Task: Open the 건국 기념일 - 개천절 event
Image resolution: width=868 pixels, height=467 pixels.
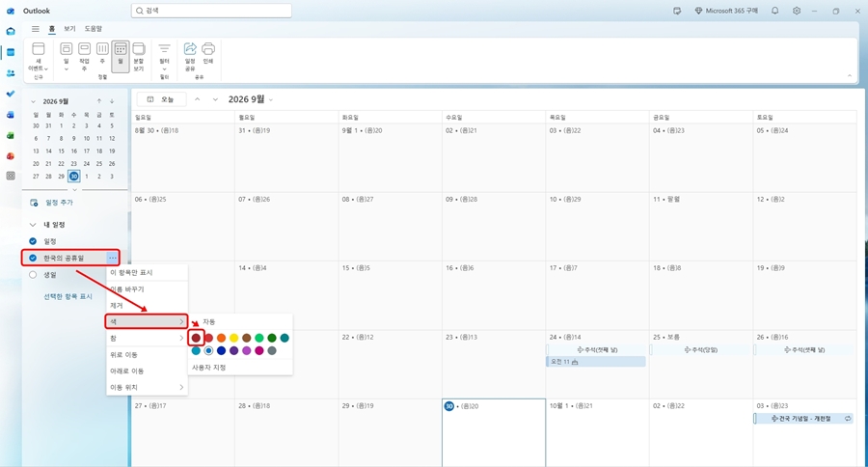Action: tap(802, 419)
